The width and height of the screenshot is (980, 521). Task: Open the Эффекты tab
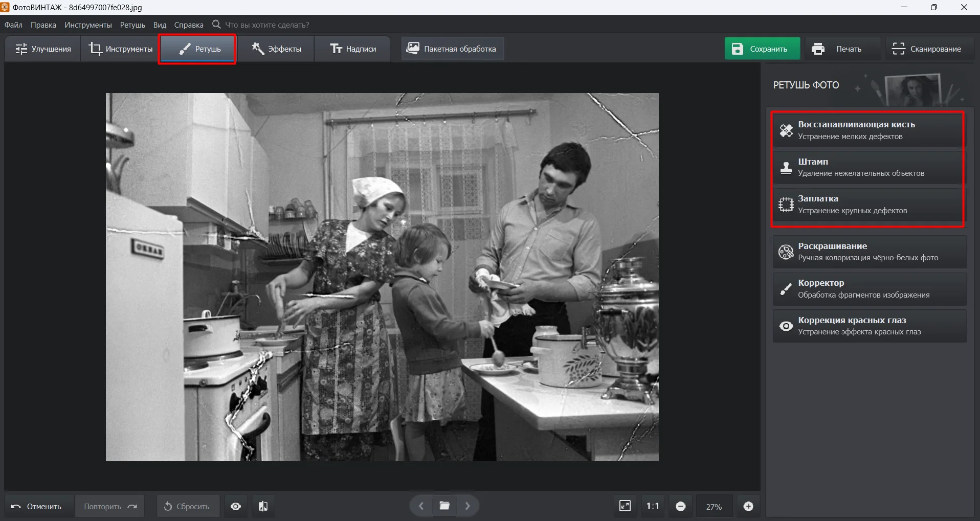[x=276, y=49]
